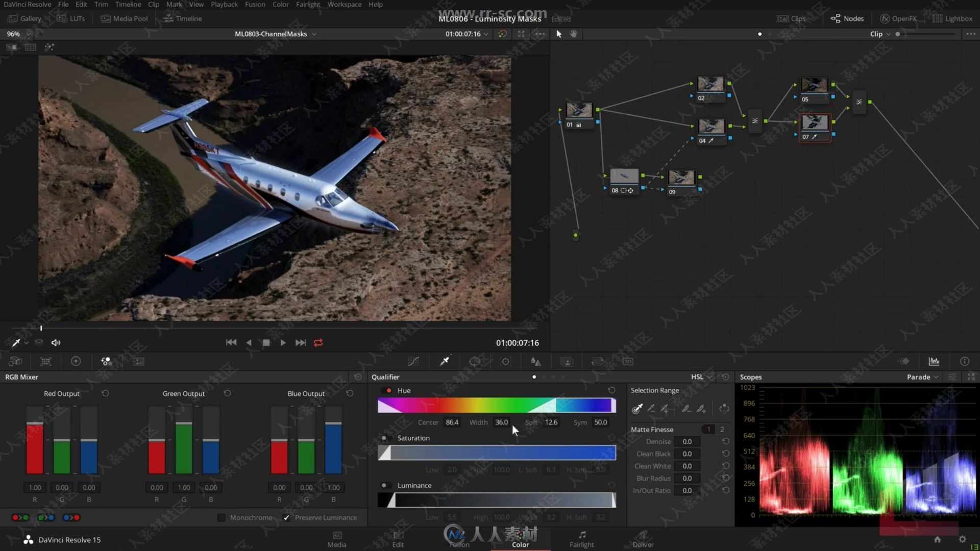
Task: Open Parade scope type dropdown
Action: coord(923,377)
